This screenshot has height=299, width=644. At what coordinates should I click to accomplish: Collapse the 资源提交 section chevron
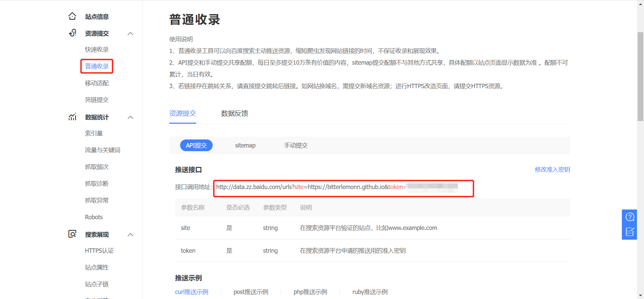130,34
